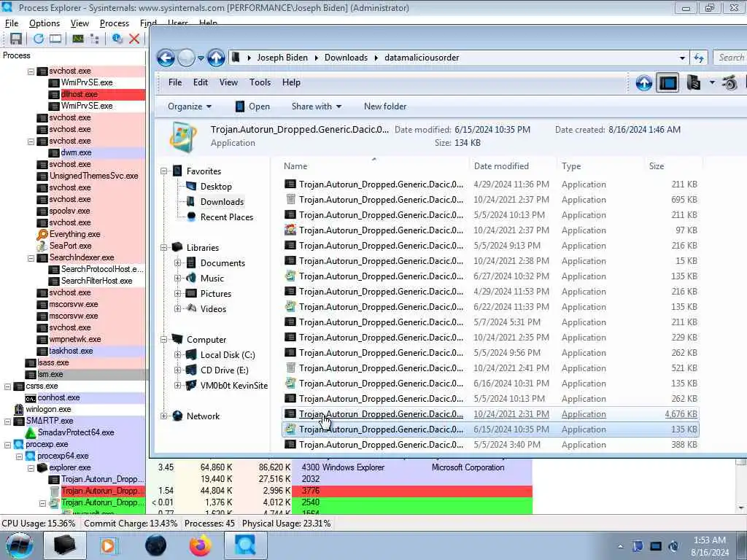Expand the Network tree node

163,416
